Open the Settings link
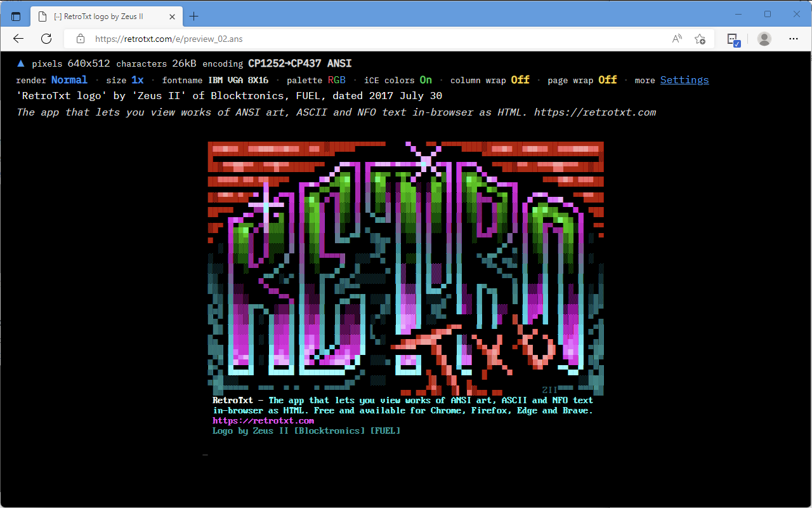The image size is (812, 508). click(x=684, y=80)
